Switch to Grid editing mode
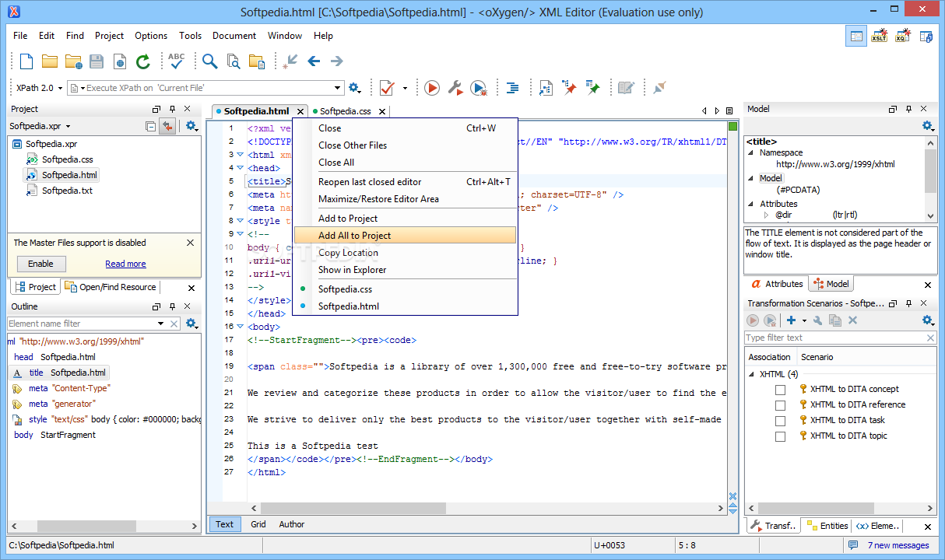Image resolution: width=945 pixels, height=560 pixels. 258,524
